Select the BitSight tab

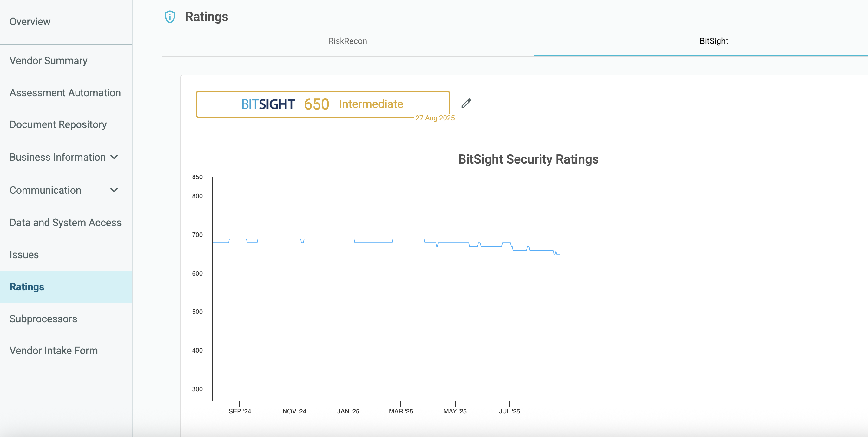714,41
